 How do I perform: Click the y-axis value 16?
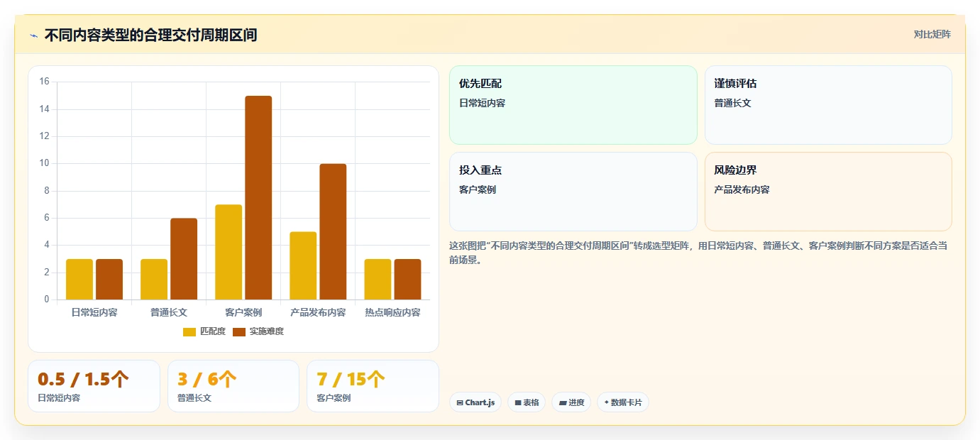[x=44, y=82]
